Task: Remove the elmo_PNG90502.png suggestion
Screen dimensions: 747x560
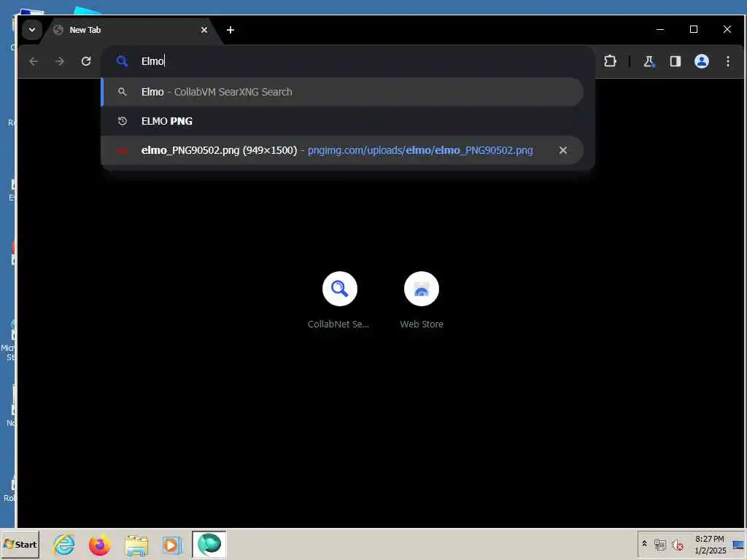Action: tap(563, 150)
